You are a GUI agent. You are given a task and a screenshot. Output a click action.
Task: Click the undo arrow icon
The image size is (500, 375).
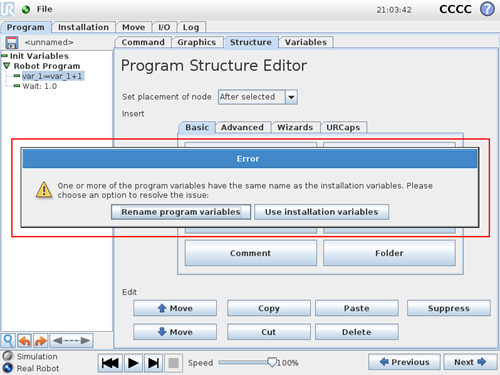(x=25, y=341)
